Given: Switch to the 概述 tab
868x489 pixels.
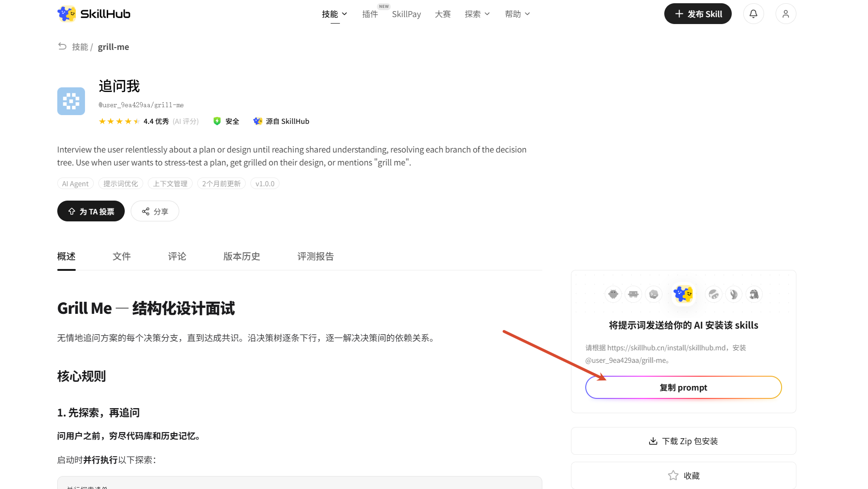Looking at the screenshot, I should tap(67, 257).
